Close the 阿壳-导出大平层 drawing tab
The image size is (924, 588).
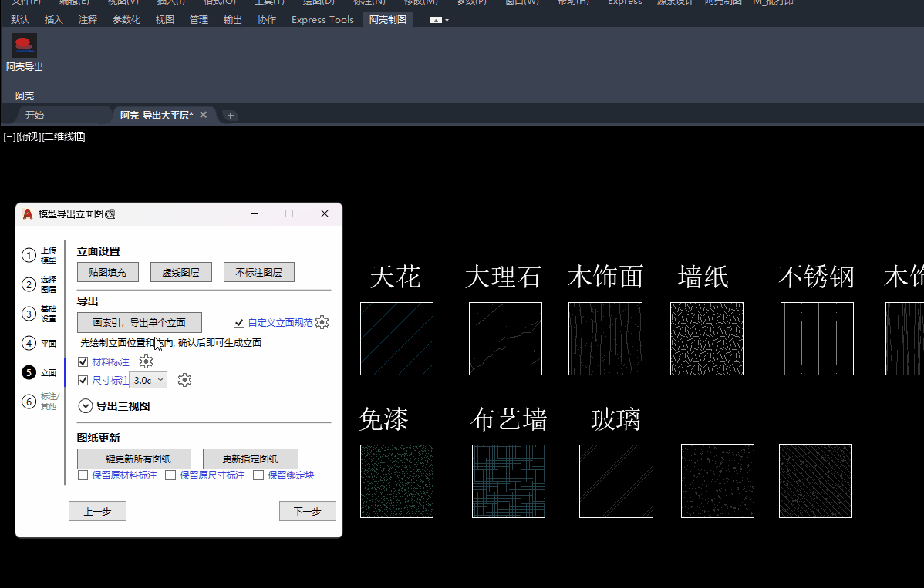(204, 115)
